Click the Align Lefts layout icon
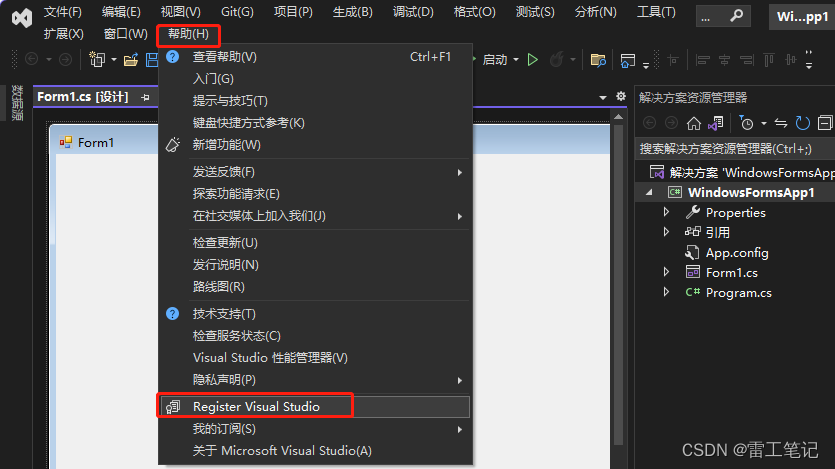The image size is (835, 469). pos(702,60)
